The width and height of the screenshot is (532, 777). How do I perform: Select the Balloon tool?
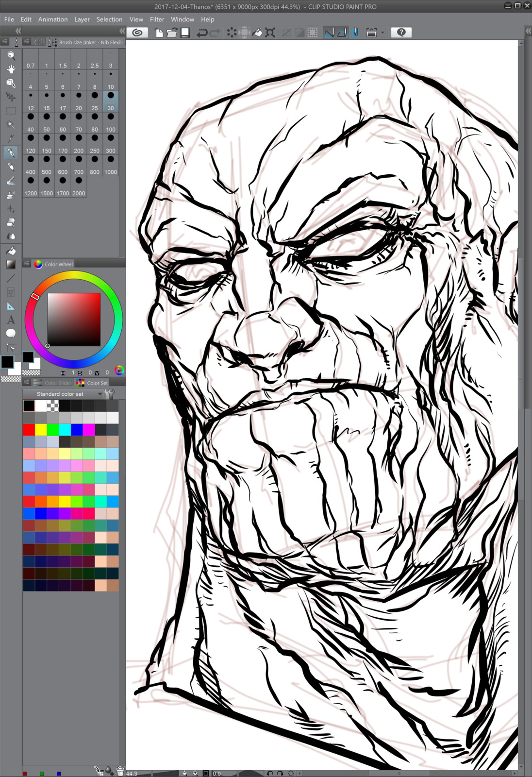11,334
